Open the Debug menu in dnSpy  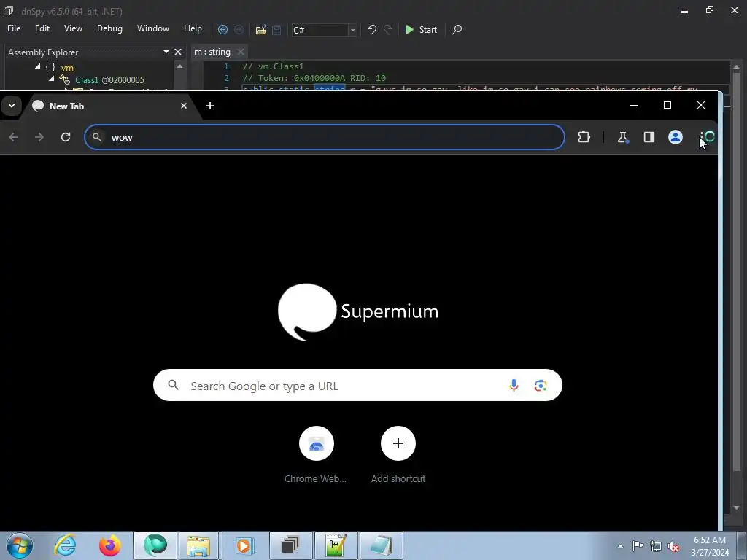tap(109, 28)
